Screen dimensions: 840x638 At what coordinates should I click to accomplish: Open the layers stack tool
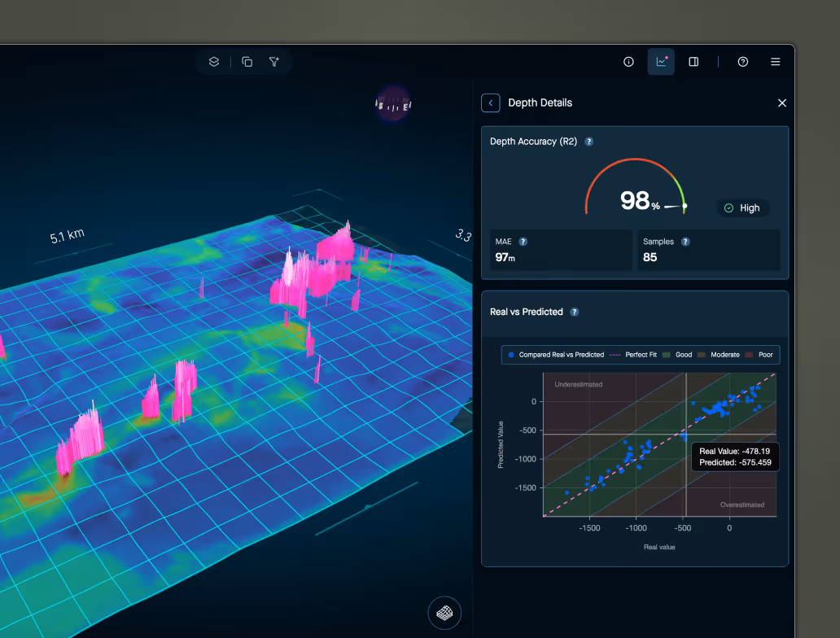click(214, 62)
